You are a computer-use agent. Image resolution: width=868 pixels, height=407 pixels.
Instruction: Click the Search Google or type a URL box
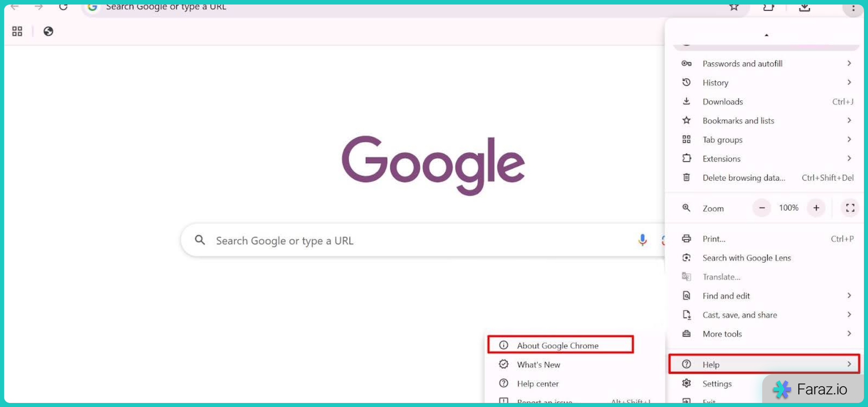click(x=423, y=240)
